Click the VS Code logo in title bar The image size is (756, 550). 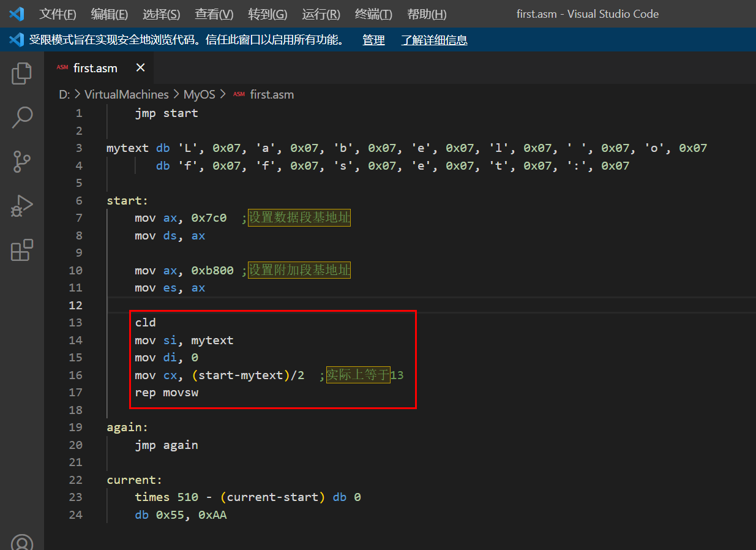[17, 14]
